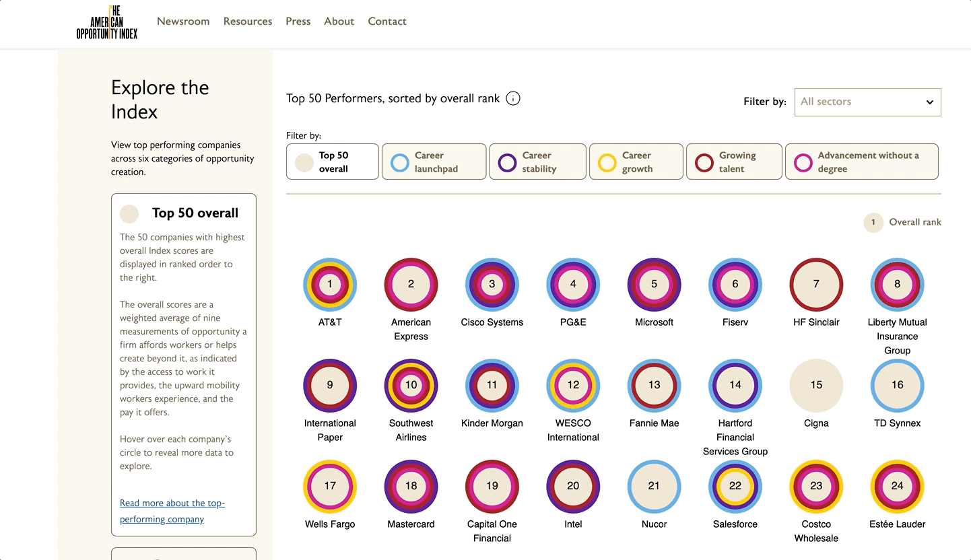Click the HF Sinclair rank 7 circle
Screen dimensions: 971x560
(x=816, y=284)
